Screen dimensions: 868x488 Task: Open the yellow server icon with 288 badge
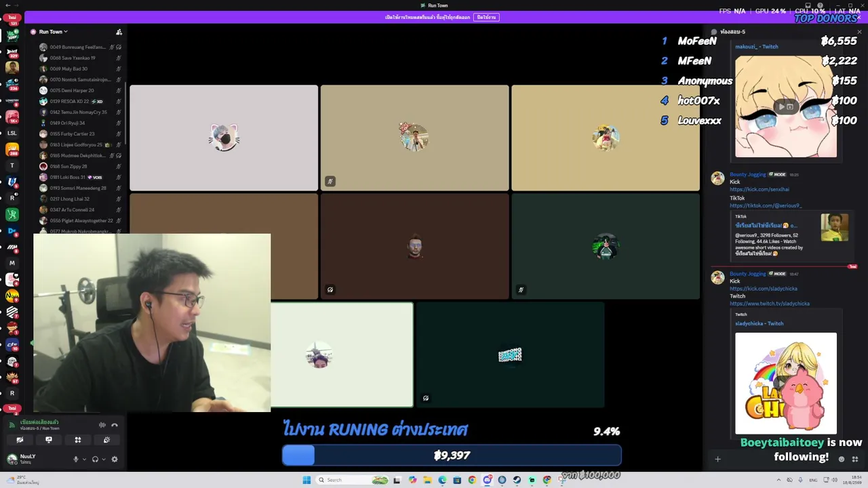(12, 149)
